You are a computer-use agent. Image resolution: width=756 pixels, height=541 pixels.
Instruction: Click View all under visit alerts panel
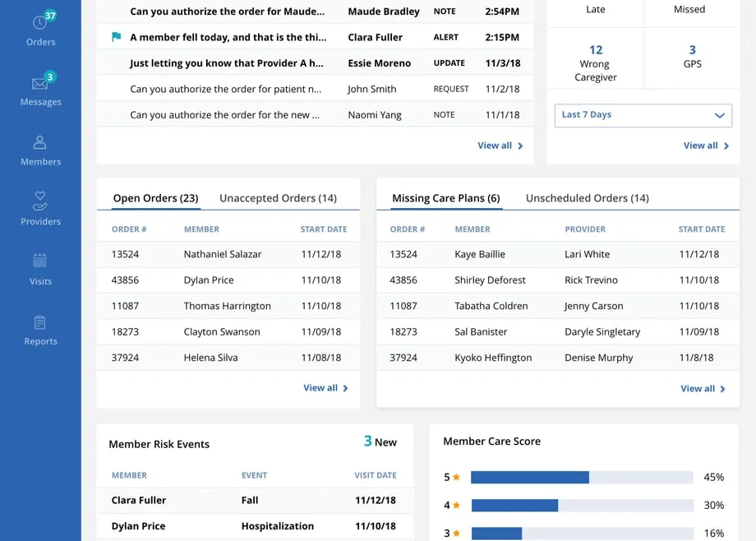pyautogui.click(x=707, y=146)
